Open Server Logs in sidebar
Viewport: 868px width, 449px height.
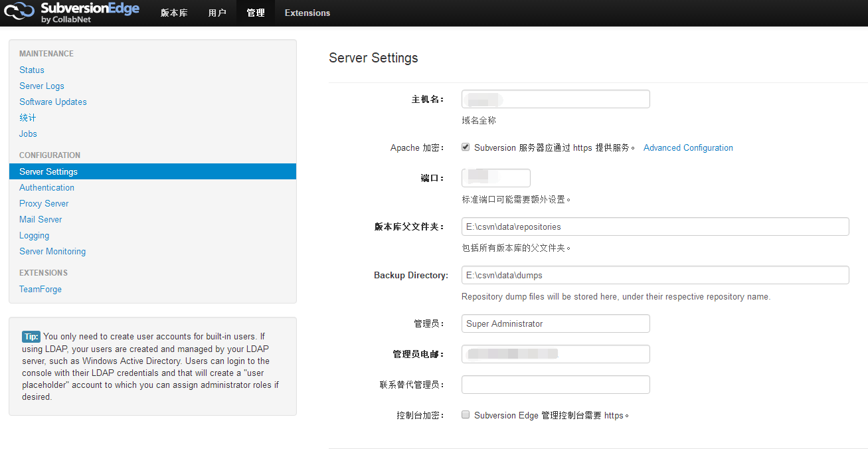(42, 86)
